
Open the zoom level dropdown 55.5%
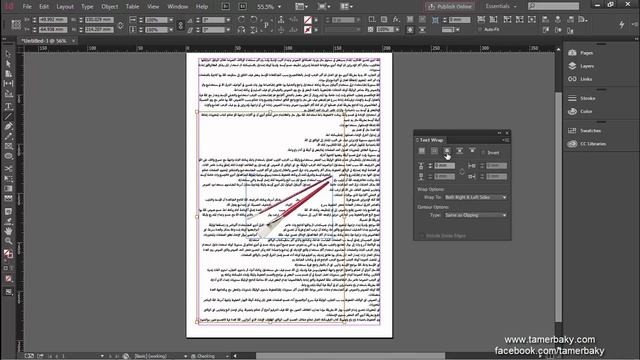pyautogui.click(x=280, y=7)
